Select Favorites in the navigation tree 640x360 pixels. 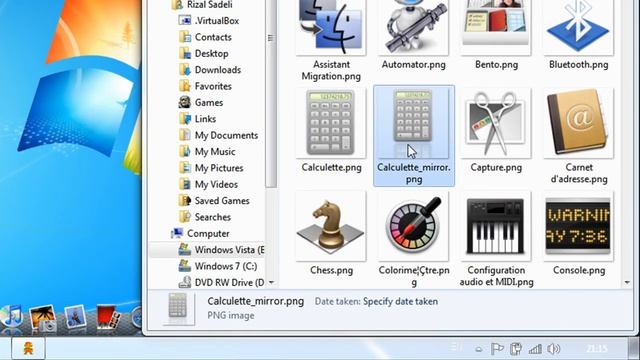click(x=205, y=86)
